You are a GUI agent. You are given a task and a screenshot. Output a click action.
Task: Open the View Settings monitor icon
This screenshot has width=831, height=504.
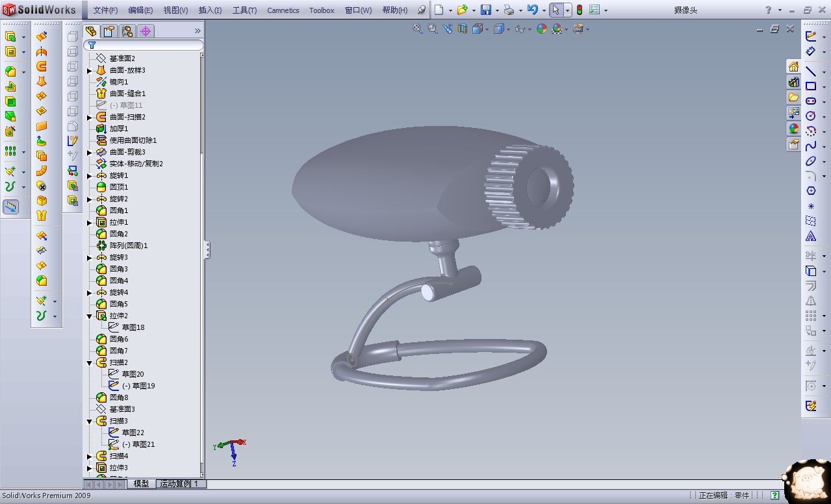point(578,29)
